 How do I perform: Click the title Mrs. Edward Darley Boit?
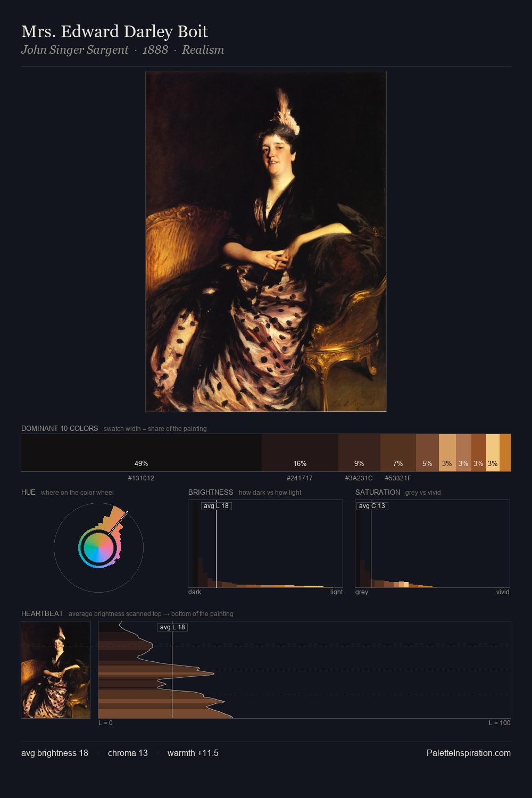tap(114, 31)
